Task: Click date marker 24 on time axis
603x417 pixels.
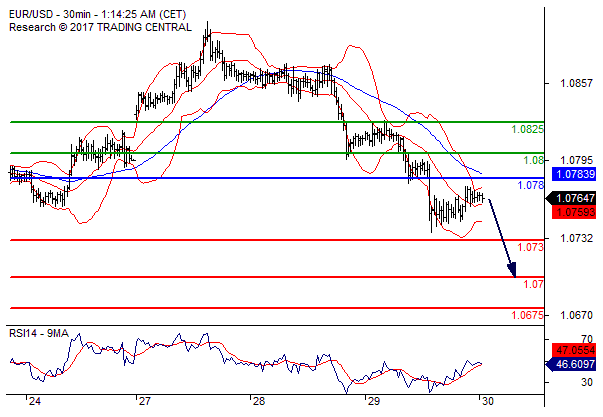Action: point(35,401)
